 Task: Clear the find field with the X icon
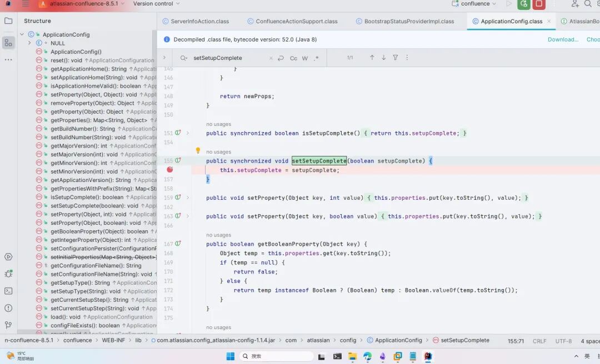click(271, 58)
